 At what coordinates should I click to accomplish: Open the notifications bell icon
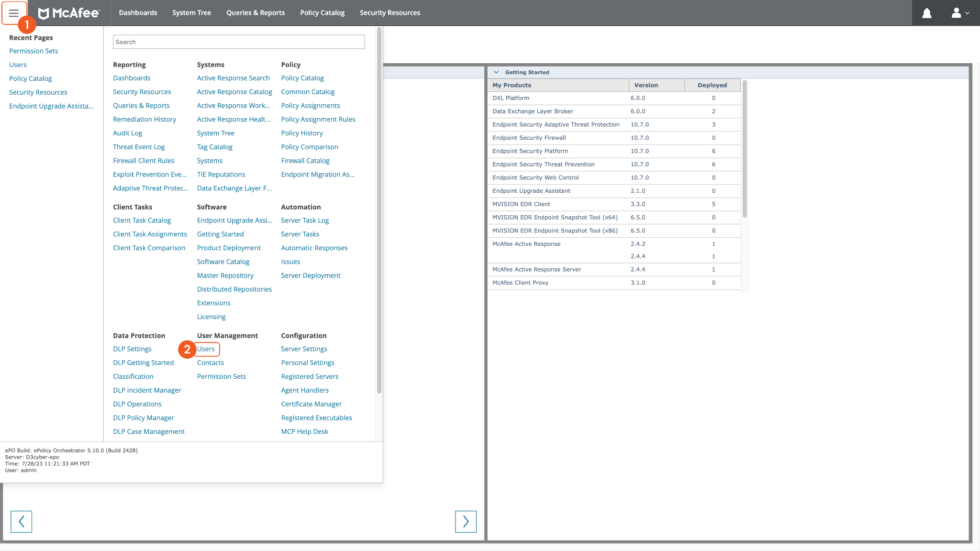click(x=926, y=13)
